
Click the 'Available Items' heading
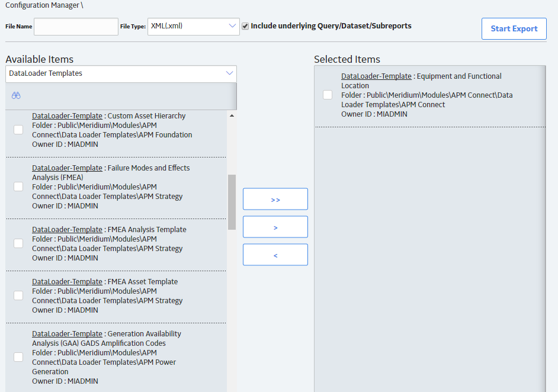click(x=40, y=59)
